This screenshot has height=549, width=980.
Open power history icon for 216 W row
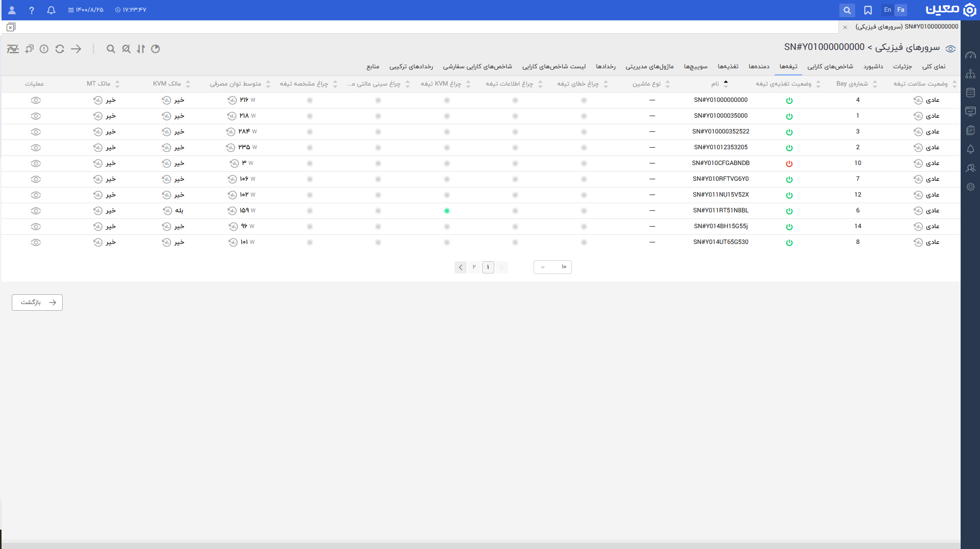point(232,100)
